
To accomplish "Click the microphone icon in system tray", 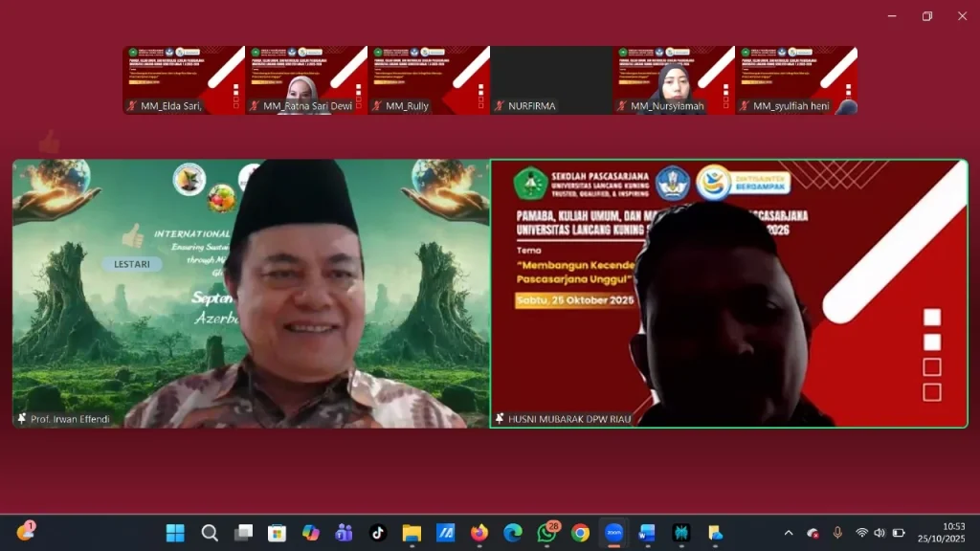I will [837, 533].
